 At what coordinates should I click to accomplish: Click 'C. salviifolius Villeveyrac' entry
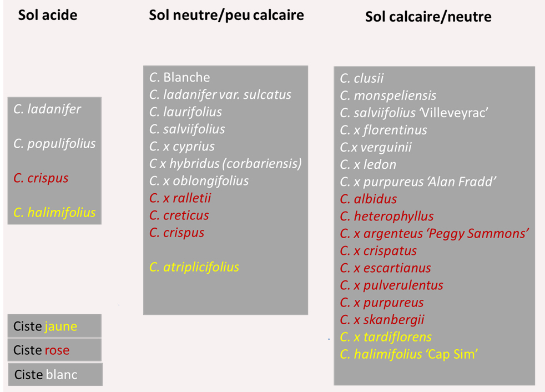point(413,113)
